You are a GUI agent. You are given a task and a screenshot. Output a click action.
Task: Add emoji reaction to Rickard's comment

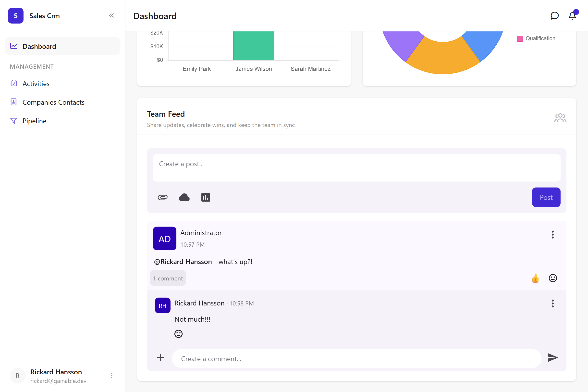[178, 334]
